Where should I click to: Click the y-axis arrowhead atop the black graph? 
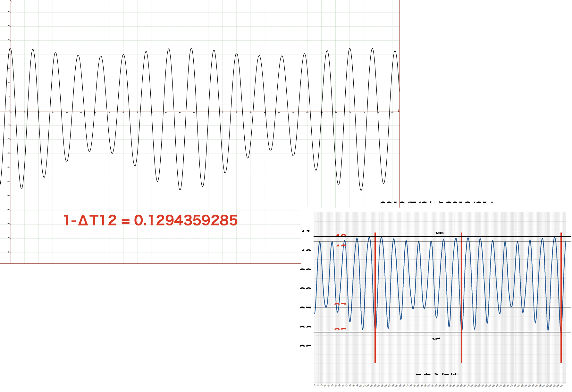10,1
